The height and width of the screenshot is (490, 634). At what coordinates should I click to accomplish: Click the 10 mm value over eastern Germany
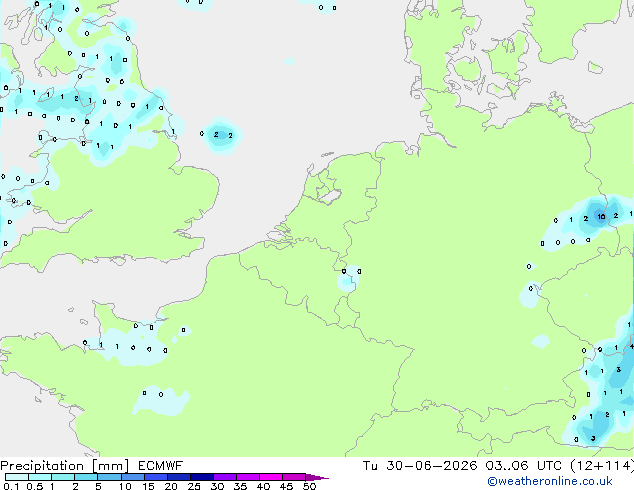601,217
